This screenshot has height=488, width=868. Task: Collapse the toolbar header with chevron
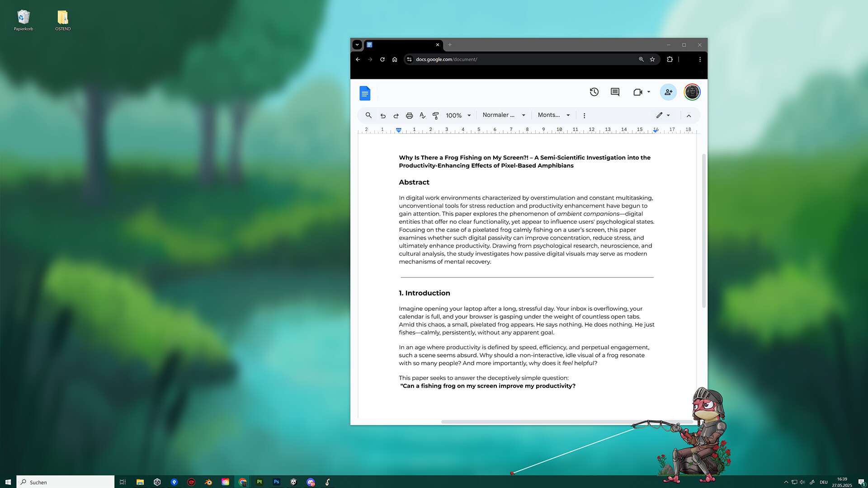tap(689, 116)
